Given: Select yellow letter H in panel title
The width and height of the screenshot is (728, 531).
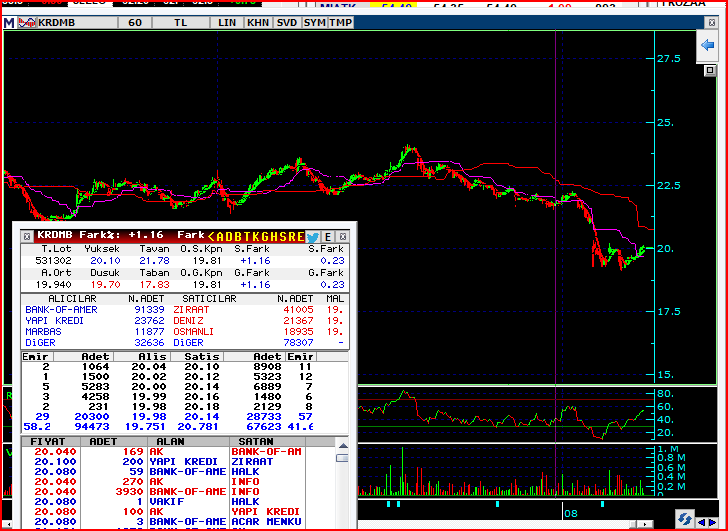Looking at the screenshot, I should coord(273,237).
